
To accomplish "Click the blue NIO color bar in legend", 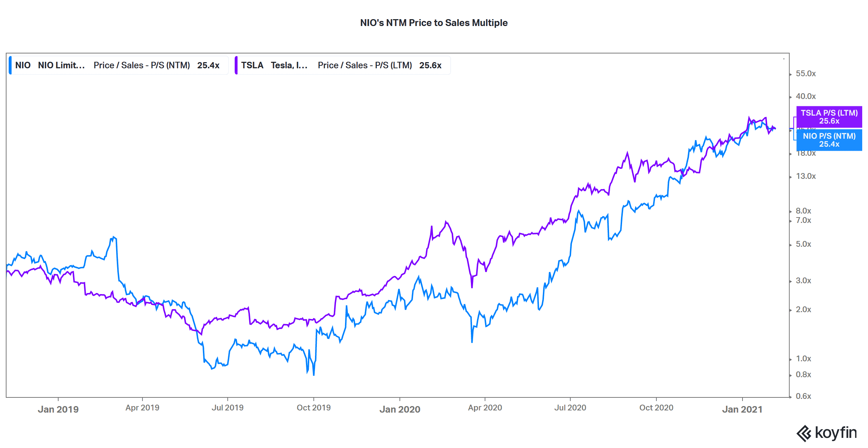I will pos(10,65).
